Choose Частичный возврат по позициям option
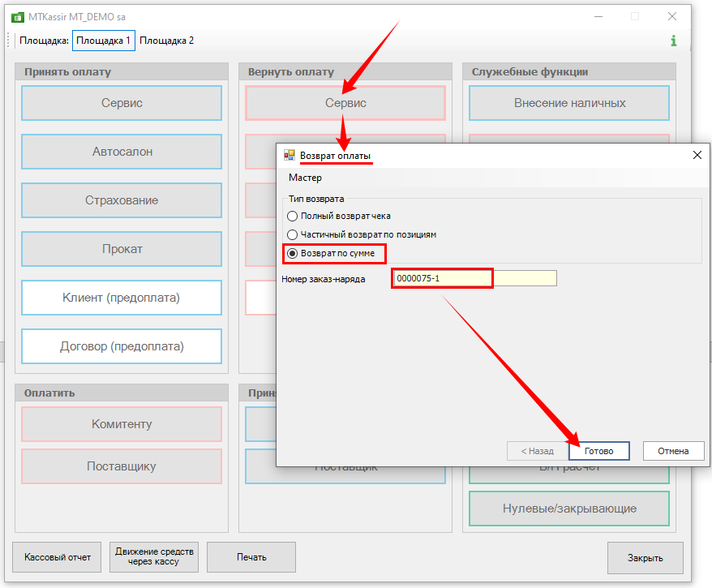This screenshot has width=712, height=588. click(x=293, y=234)
